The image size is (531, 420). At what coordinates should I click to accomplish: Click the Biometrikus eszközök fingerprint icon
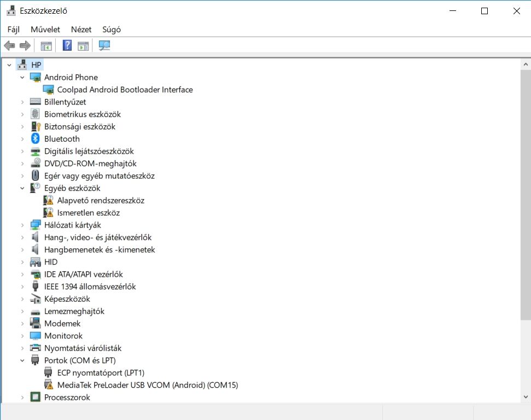click(x=35, y=114)
